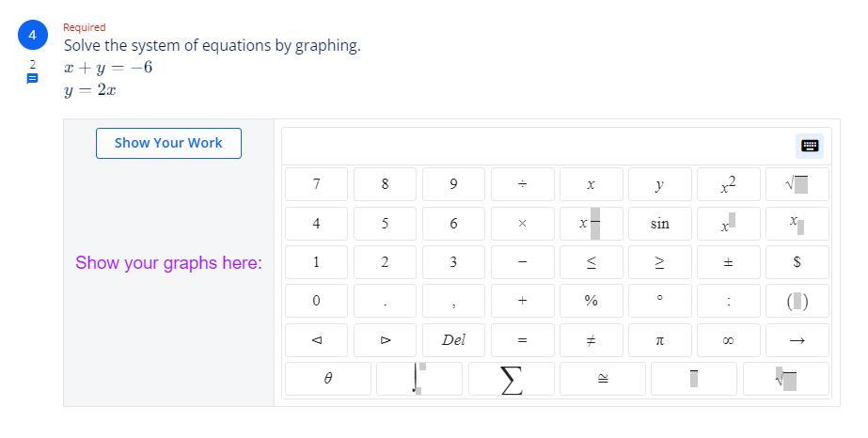Click the comment icon under question number
Screen dimensions: 868x438
[x=32, y=79]
